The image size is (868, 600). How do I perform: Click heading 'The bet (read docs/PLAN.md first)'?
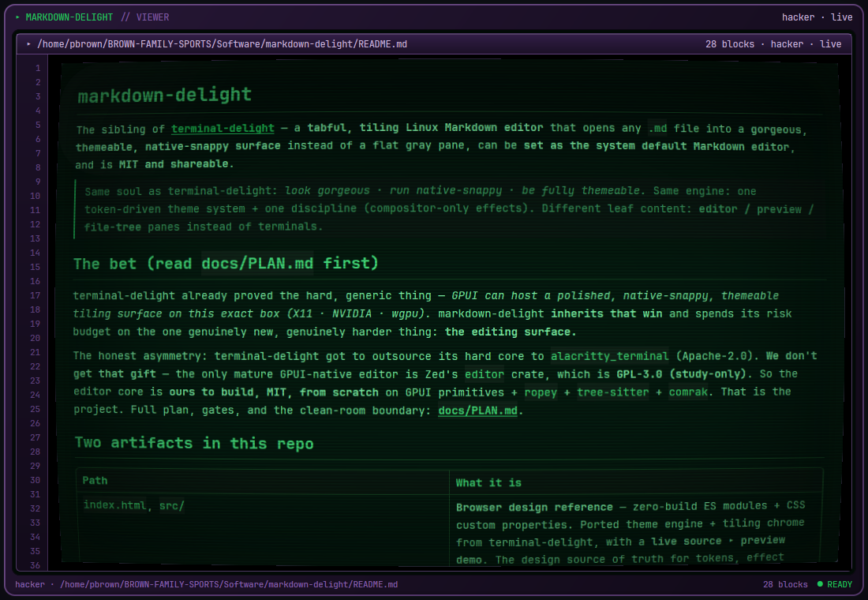(x=226, y=263)
